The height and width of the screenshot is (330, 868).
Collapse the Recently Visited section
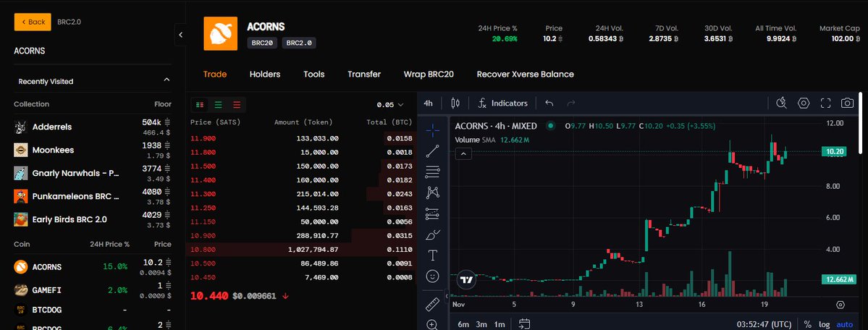coord(167,80)
